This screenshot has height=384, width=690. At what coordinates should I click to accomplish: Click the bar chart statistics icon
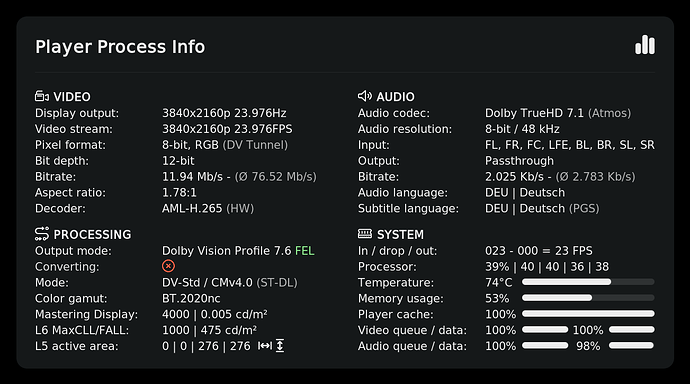(x=645, y=45)
